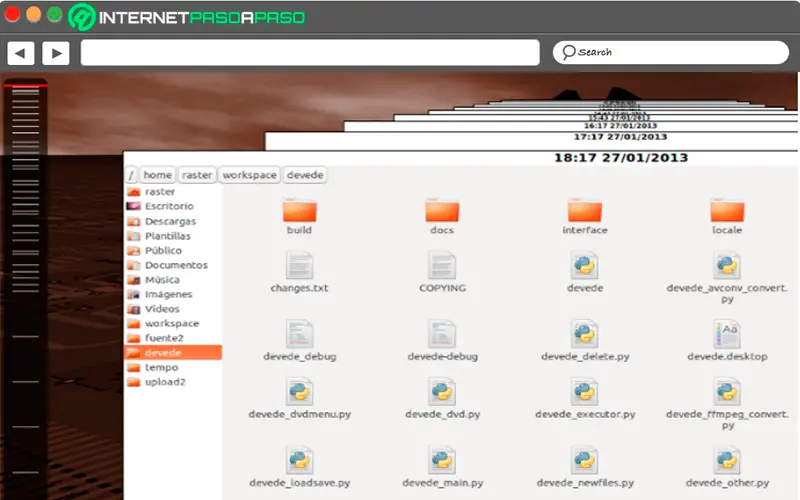
Task: Select the COPYING file icon
Action: 442,265
